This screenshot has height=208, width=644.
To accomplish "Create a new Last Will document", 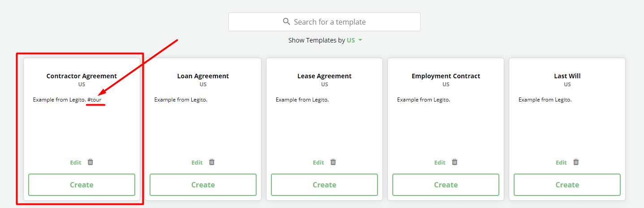I will [x=567, y=185].
